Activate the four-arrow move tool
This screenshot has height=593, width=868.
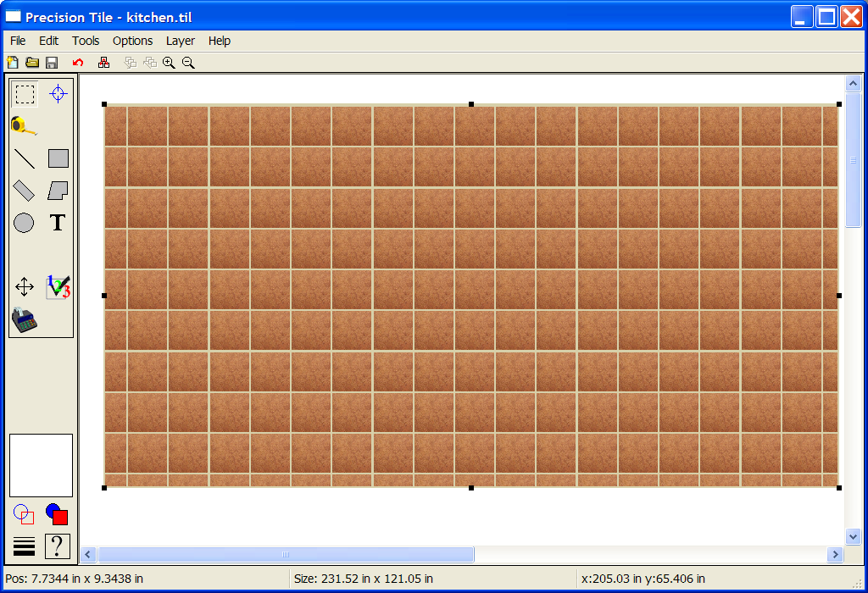coord(25,287)
